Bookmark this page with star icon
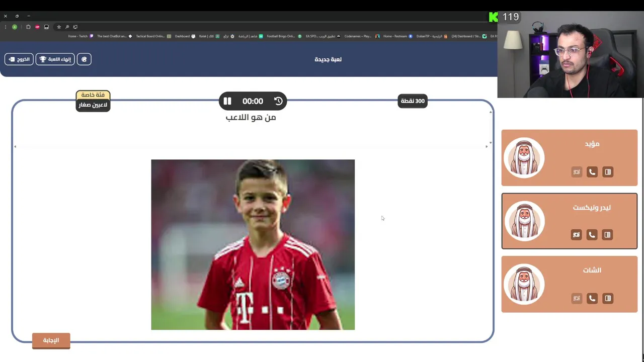This screenshot has height=362, width=644. tap(59, 27)
